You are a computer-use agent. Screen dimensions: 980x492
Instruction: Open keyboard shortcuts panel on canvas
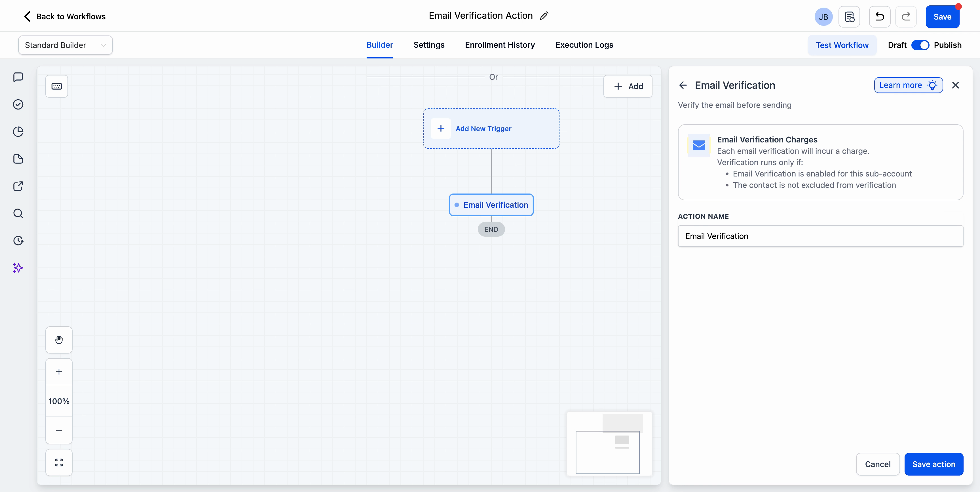57,86
